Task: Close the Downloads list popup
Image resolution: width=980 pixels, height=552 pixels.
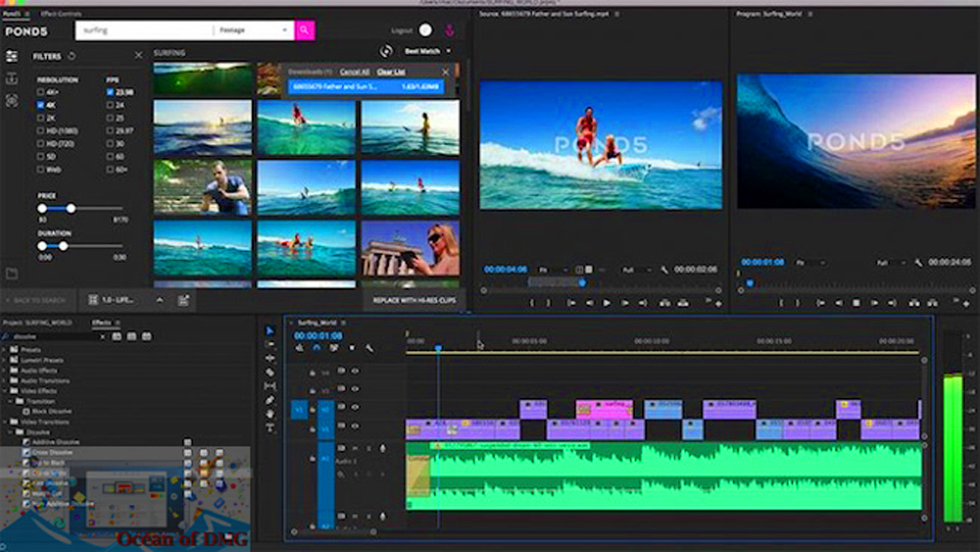Action: 446,72
